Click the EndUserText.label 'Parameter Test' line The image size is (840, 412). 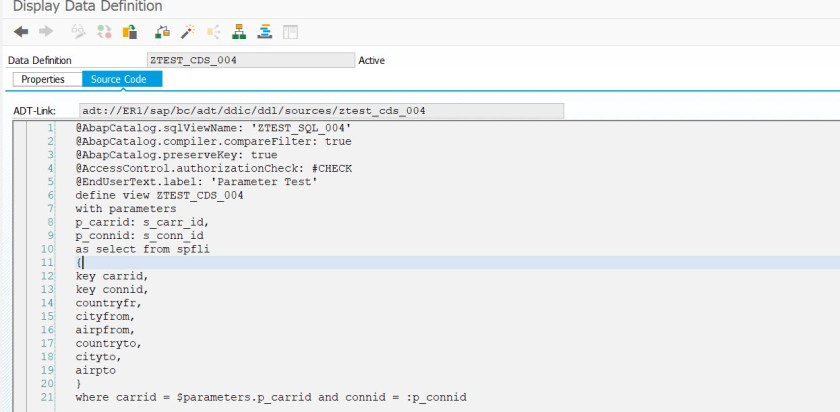pos(197,182)
